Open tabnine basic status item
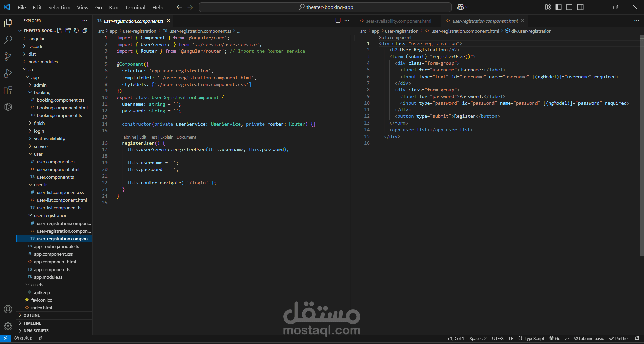Image resolution: width=644 pixels, height=344 pixels. pos(589,338)
